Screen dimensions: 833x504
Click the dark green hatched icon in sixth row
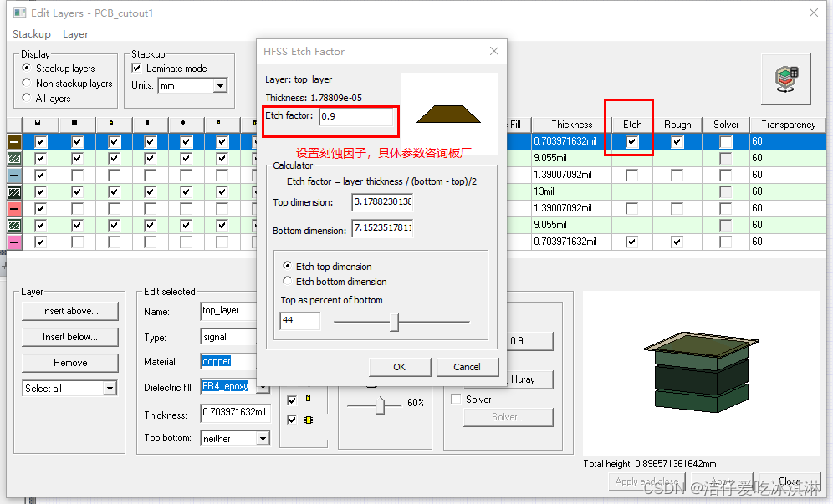pos(14,225)
